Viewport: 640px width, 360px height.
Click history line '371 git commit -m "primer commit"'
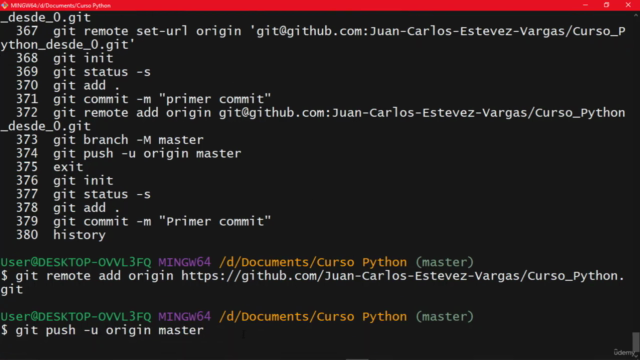tap(143, 99)
